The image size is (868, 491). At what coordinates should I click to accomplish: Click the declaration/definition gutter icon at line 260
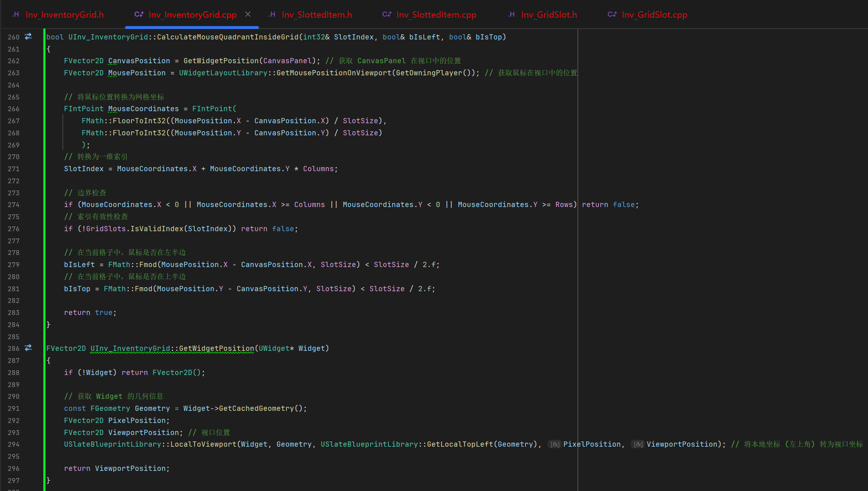(x=28, y=37)
